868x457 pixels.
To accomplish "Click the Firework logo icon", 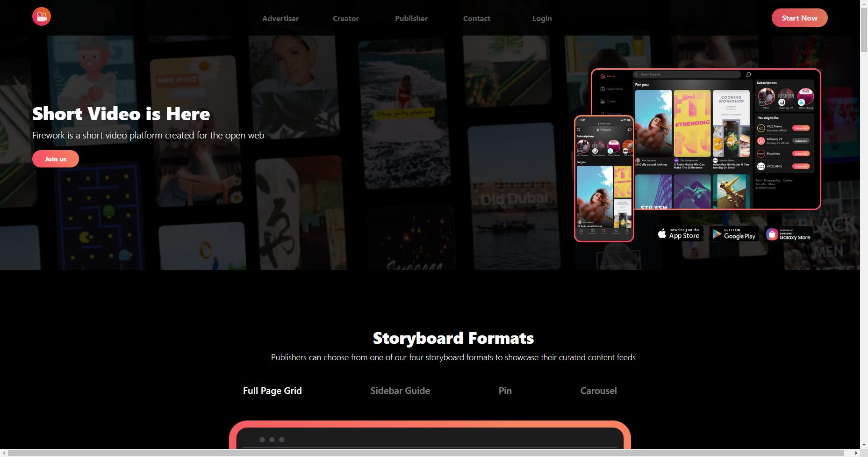I will point(42,16).
